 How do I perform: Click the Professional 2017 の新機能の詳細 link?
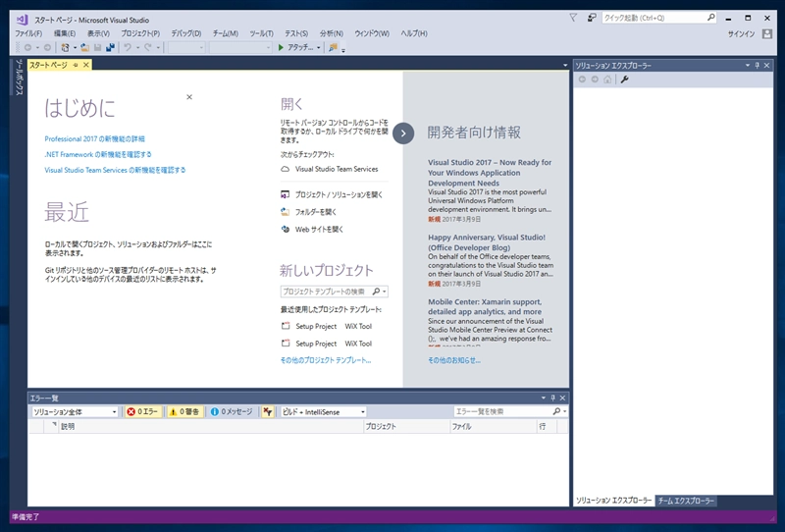point(94,138)
